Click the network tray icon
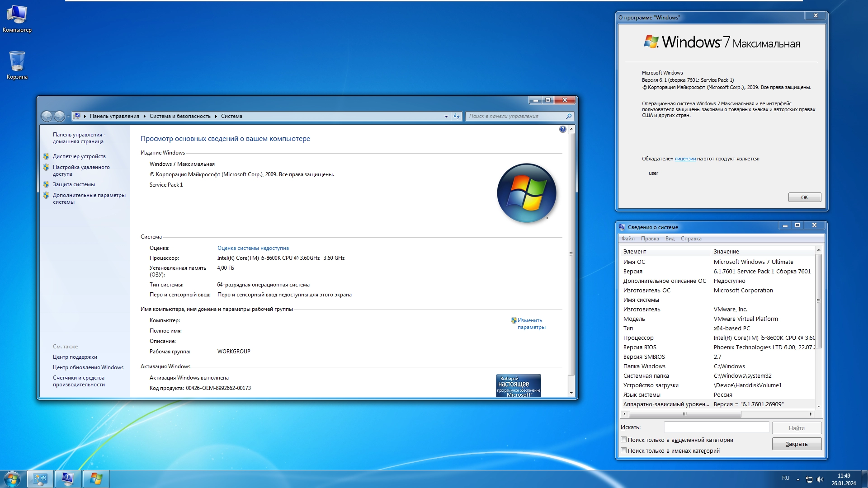Image resolution: width=868 pixels, height=488 pixels. pyautogui.click(x=809, y=479)
